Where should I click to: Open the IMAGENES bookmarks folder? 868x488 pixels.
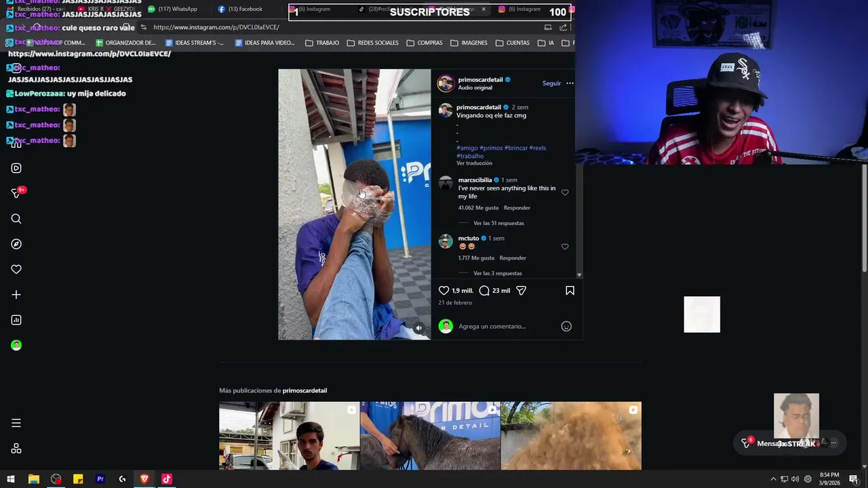[x=468, y=43]
